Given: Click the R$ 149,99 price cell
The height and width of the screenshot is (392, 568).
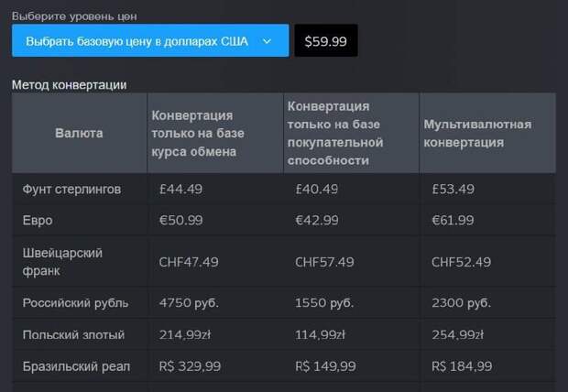Looking at the screenshot, I should coord(325,366).
